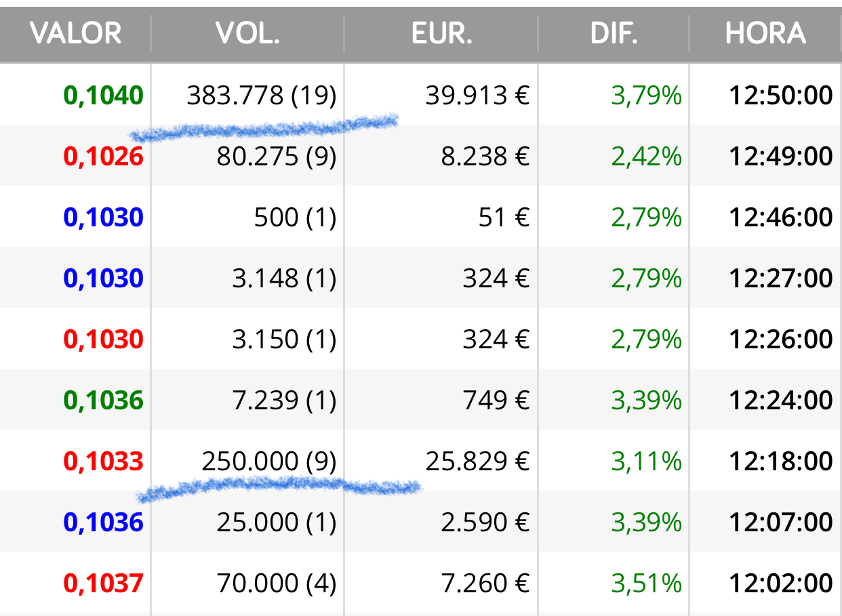Image resolution: width=842 pixels, height=616 pixels.
Task: Select the green 0,1036 price value
Action: (x=104, y=401)
